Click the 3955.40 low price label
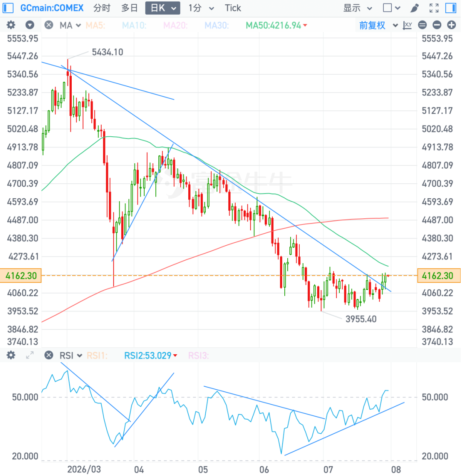This screenshot has height=476, width=461. point(361,319)
